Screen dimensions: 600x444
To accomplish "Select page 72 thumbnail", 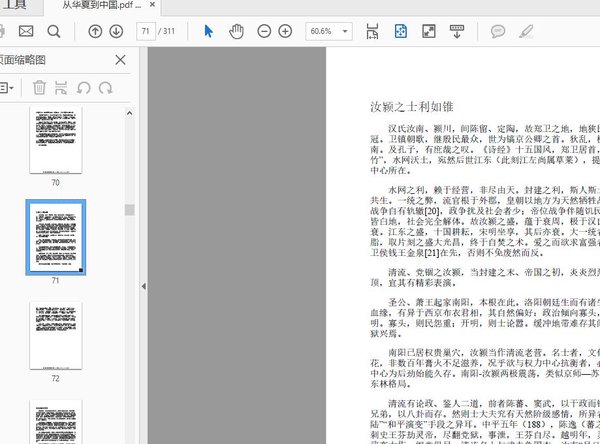I will [56, 336].
